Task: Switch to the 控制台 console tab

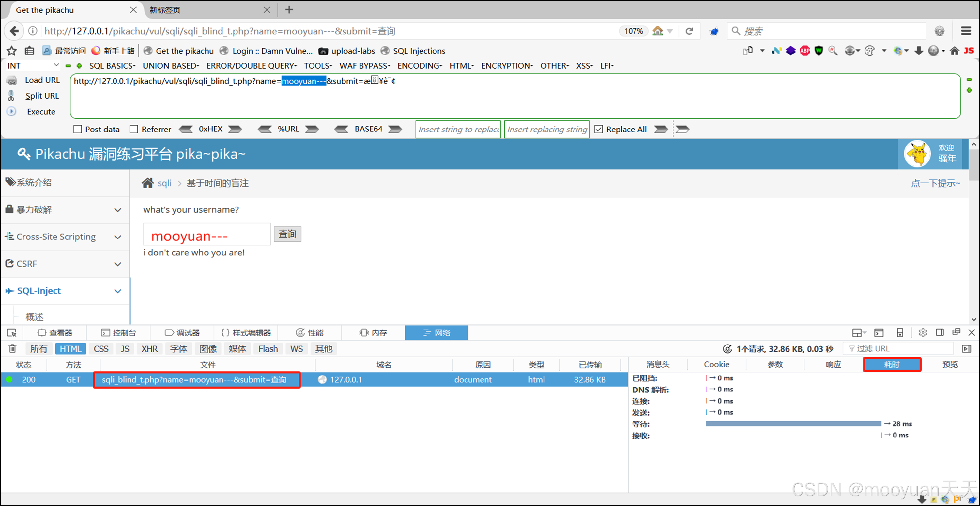Action: pos(119,333)
